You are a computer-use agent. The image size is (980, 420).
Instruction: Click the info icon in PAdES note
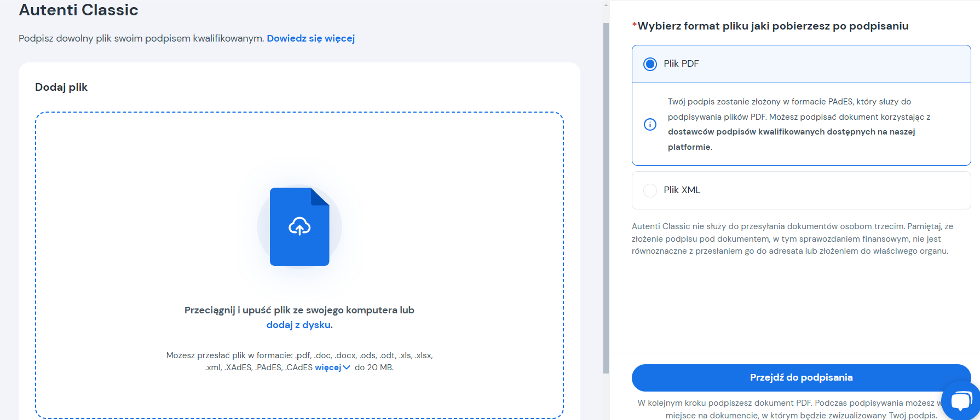pos(650,124)
